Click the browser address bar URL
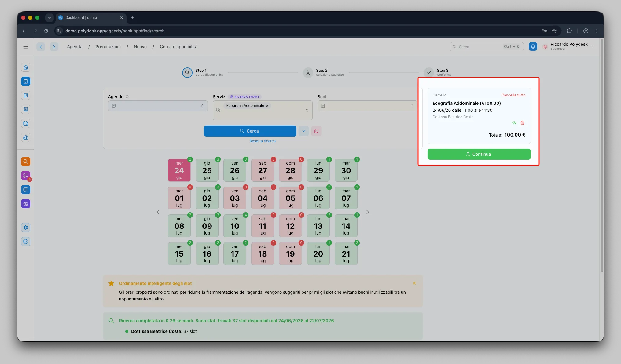 coord(115,31)
